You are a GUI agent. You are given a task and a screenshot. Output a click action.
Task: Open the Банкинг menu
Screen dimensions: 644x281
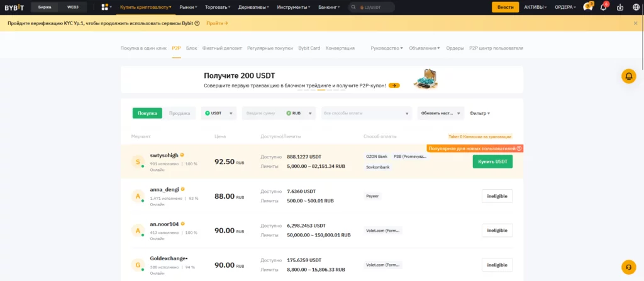click(x=329, y=7)
